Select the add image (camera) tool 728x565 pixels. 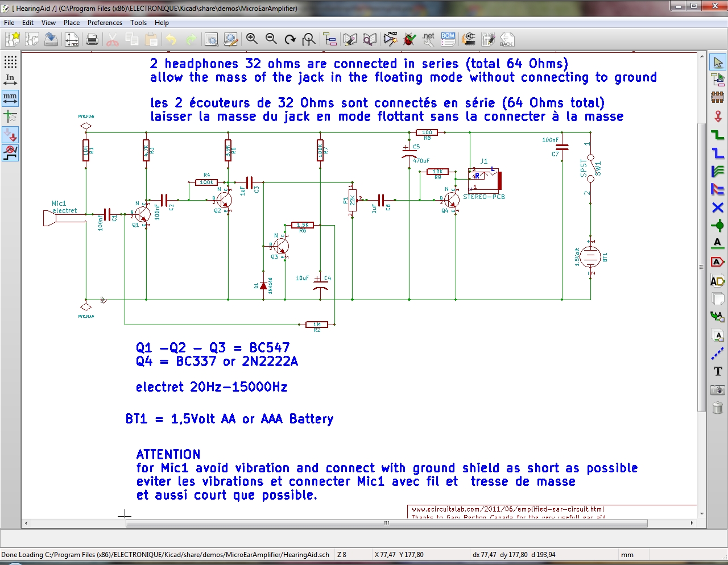[718, 390]
